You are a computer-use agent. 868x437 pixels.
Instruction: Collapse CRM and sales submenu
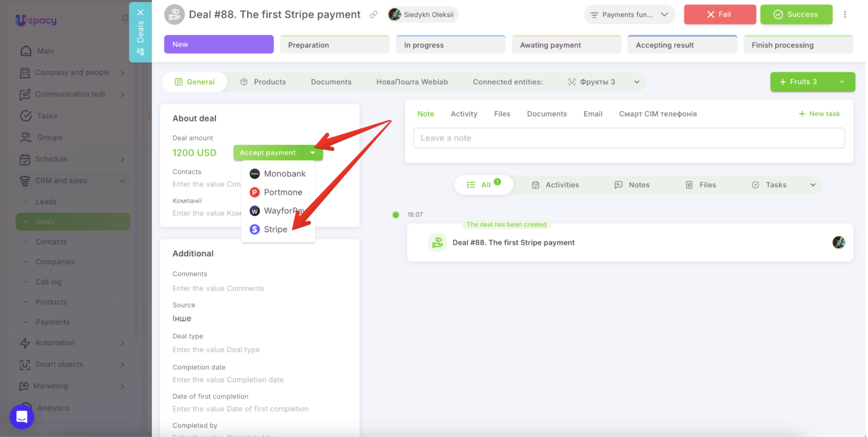pyautogui.click(x=123, y=181)
